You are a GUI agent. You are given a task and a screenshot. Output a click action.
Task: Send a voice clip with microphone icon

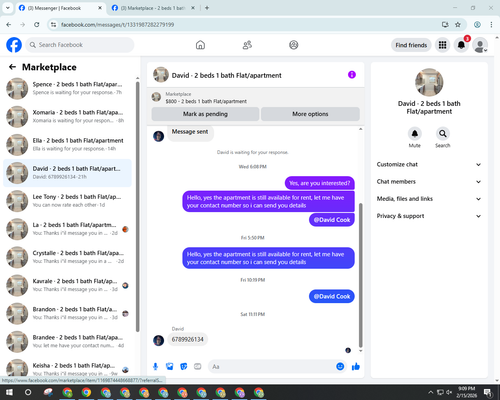(x=155, y=367)
